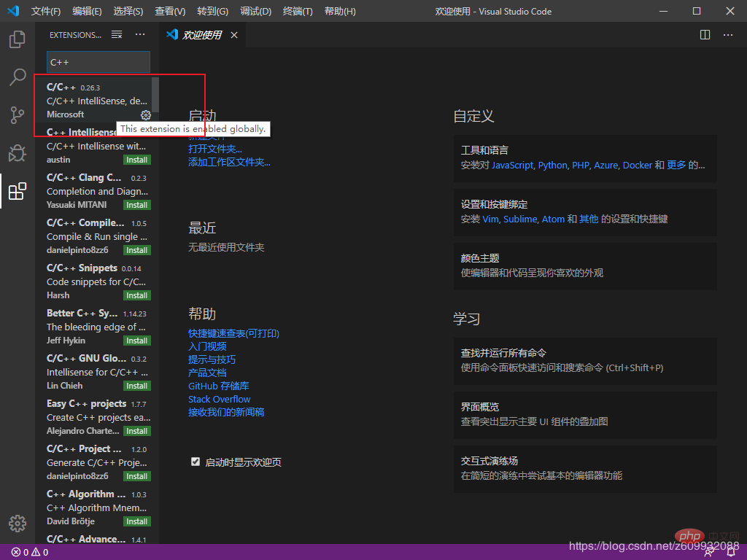Open the 帮助(H) menu
This screenshot has height=560, width=747.
point(340,11)
